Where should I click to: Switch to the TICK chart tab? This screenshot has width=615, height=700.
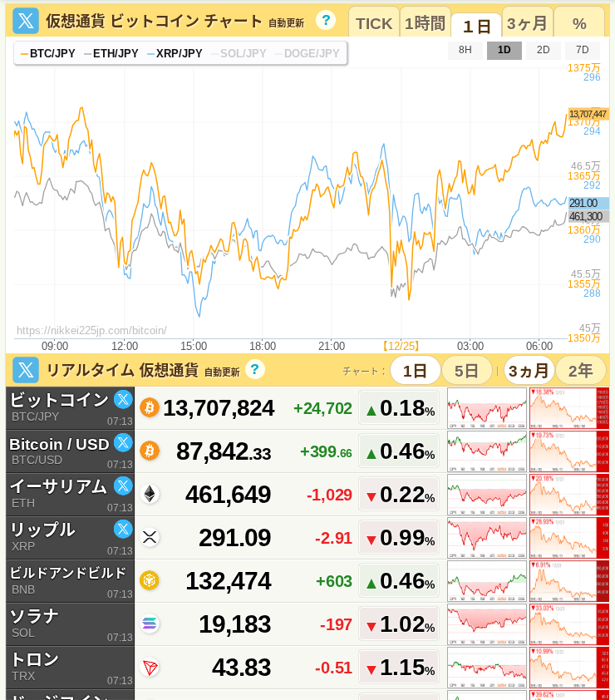pos(374,23)
